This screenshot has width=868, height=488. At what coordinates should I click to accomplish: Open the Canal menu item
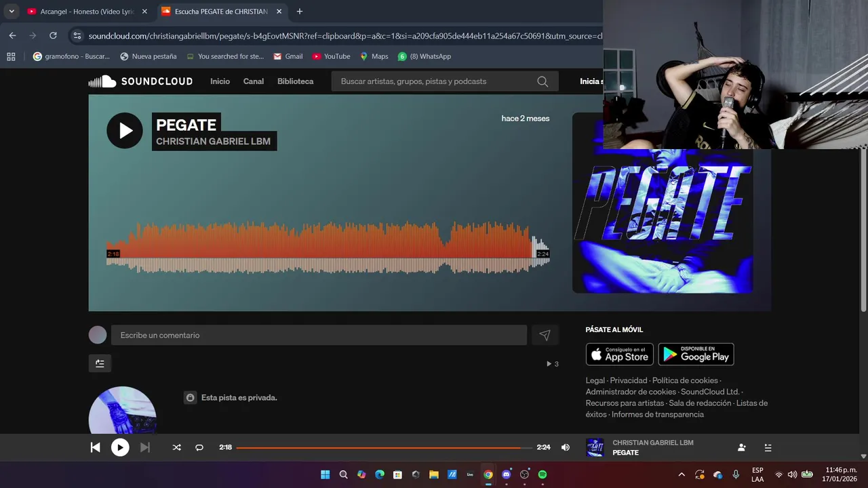[254, 81]
